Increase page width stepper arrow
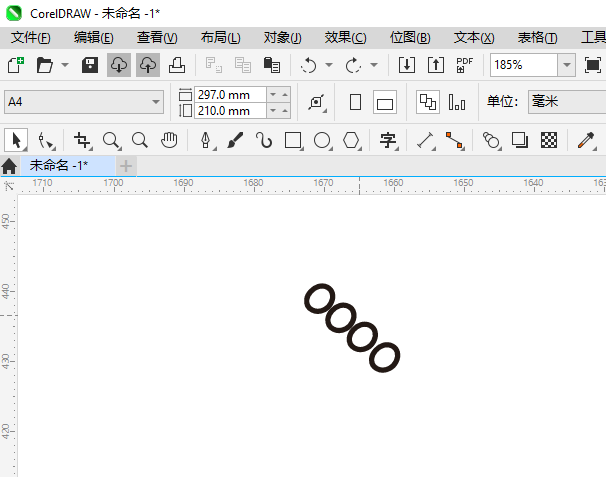 click(x=285, y=95)
